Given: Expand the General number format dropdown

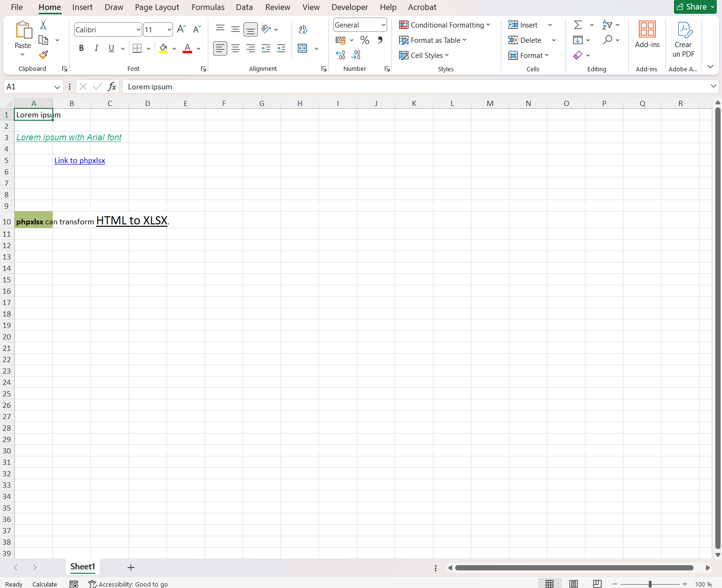Looking at the screenshot, I should tap(383, 25).
